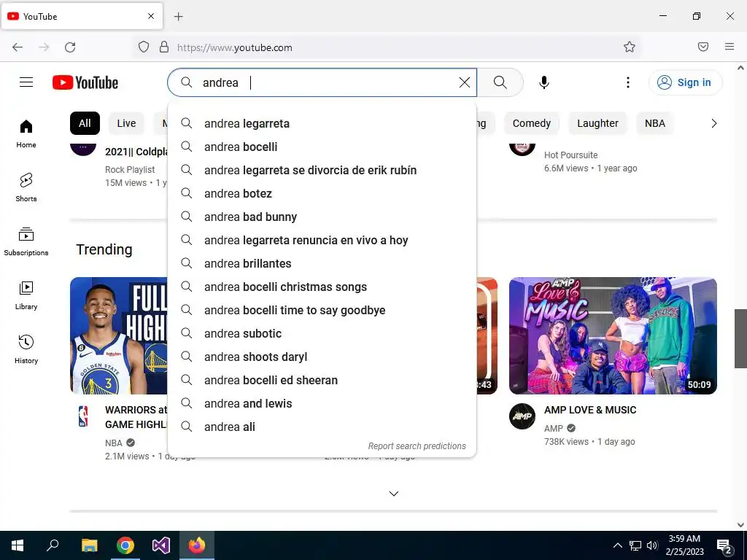Open Warriors highlights video thumbnail
This screenshot has width=747, height=560.
119,335
